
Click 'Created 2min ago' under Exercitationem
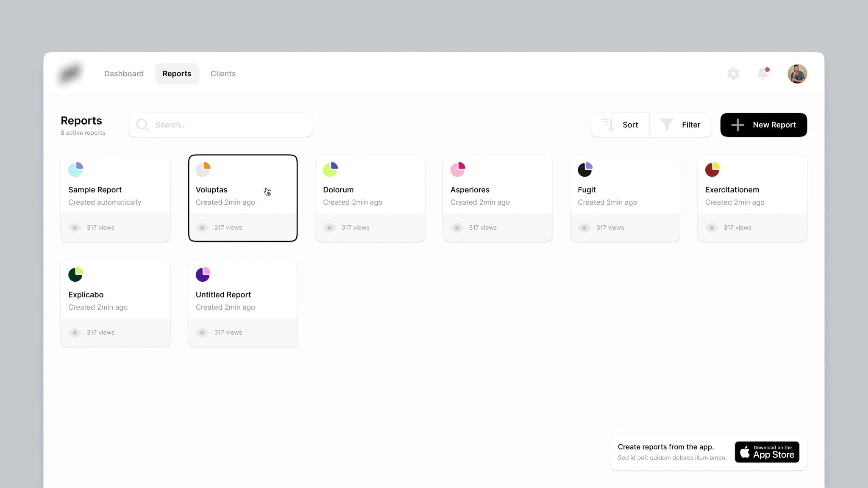click(734, 202)
